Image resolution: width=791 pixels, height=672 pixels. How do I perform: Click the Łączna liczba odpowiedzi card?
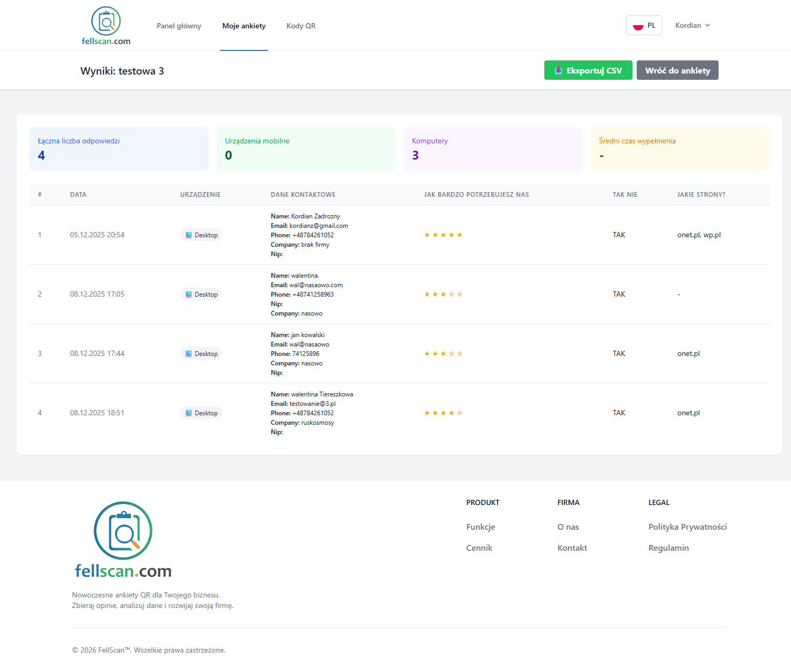[x=119, y=149]
